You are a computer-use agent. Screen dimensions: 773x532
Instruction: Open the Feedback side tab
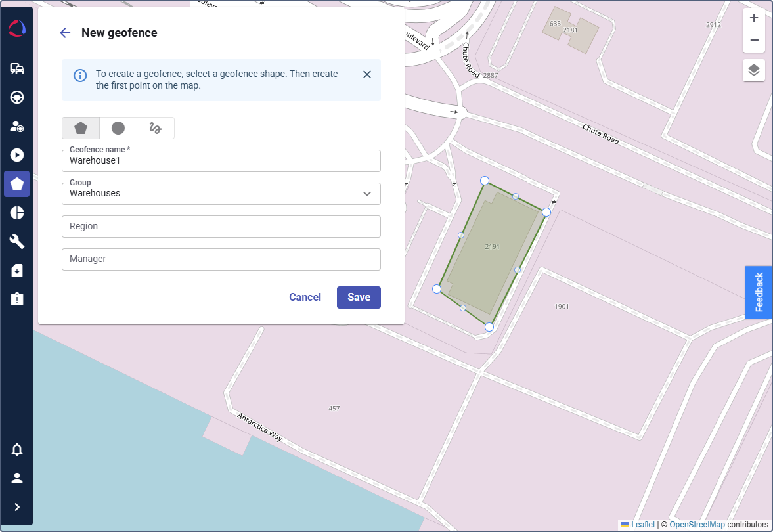(759, 292)
